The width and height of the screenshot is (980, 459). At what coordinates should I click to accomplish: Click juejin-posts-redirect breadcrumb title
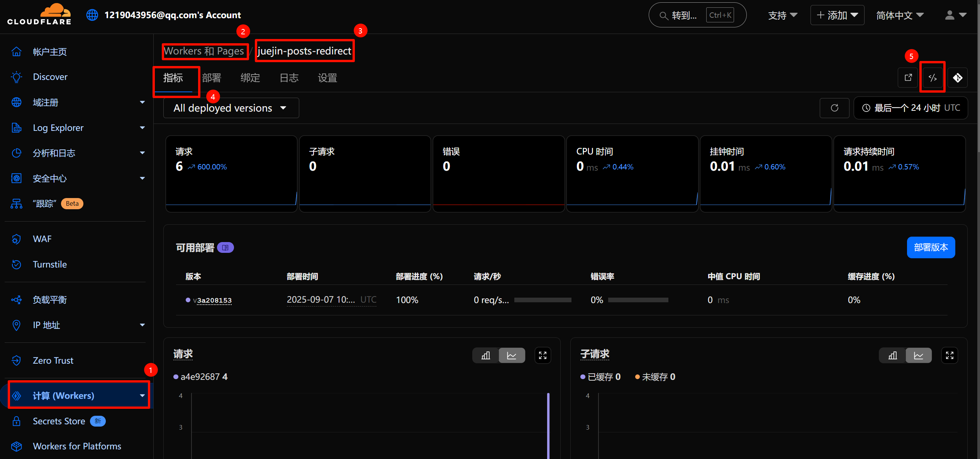click(304, 51)
